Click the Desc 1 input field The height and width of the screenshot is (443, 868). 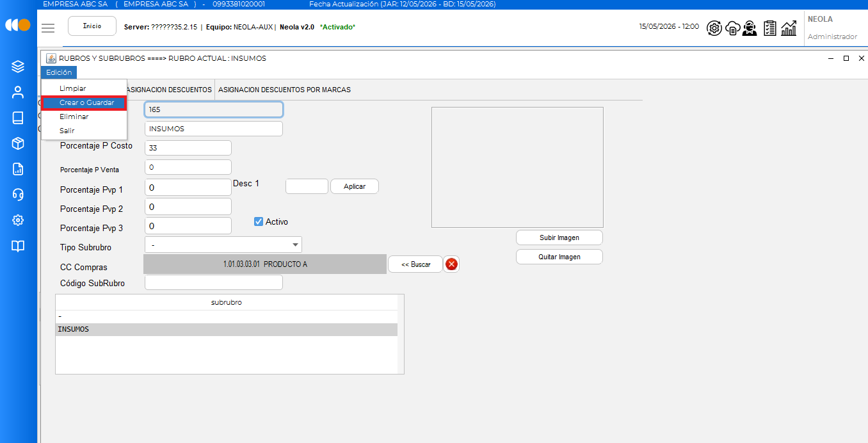point(307,186)
